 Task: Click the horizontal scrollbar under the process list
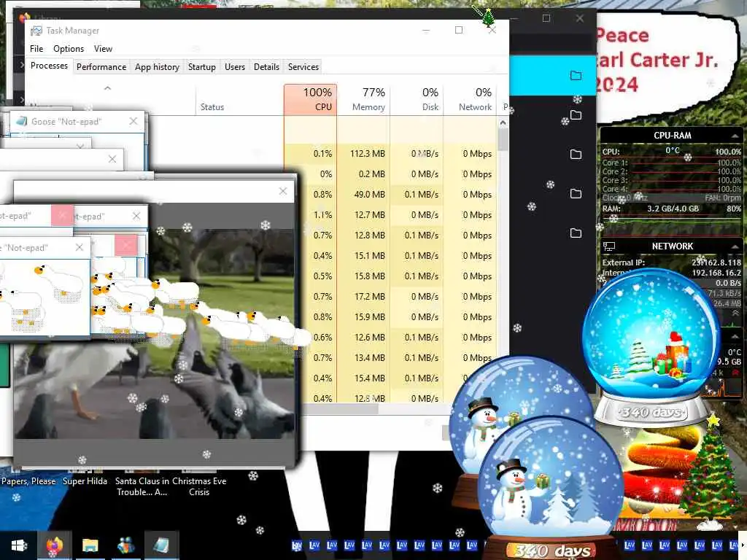click(x=341, y=408)
